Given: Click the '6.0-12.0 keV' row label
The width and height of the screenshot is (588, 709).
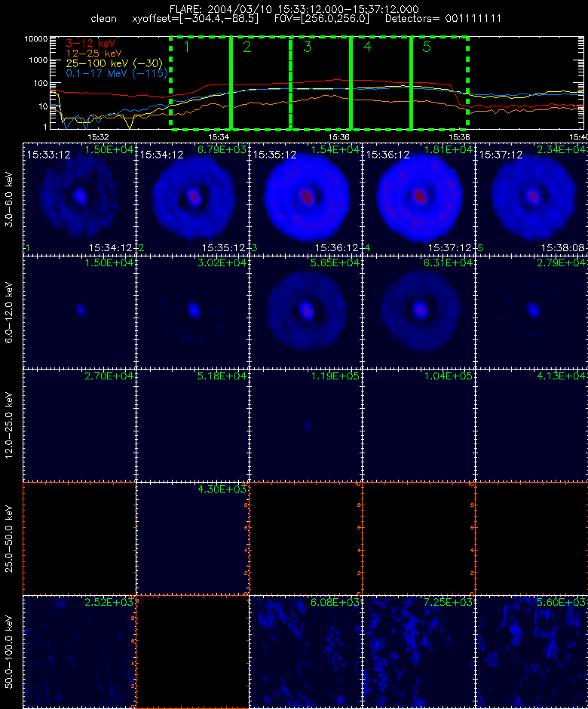Looking at the screenshot, I should click(x=10, y=312).
